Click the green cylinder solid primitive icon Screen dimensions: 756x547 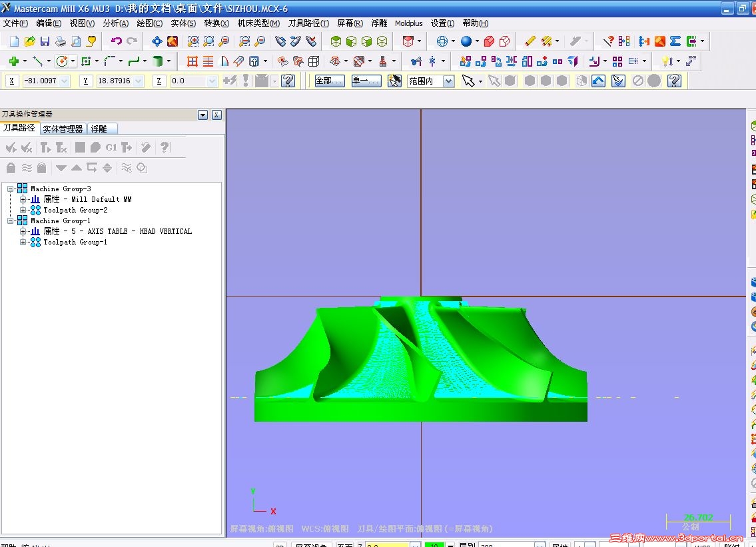coord(157,61)
